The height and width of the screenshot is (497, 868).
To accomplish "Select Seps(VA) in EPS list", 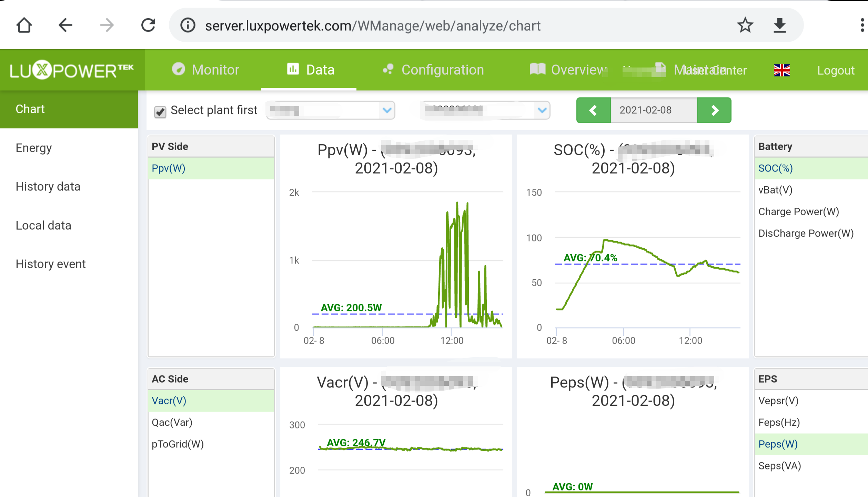I will tap(811, 466).
